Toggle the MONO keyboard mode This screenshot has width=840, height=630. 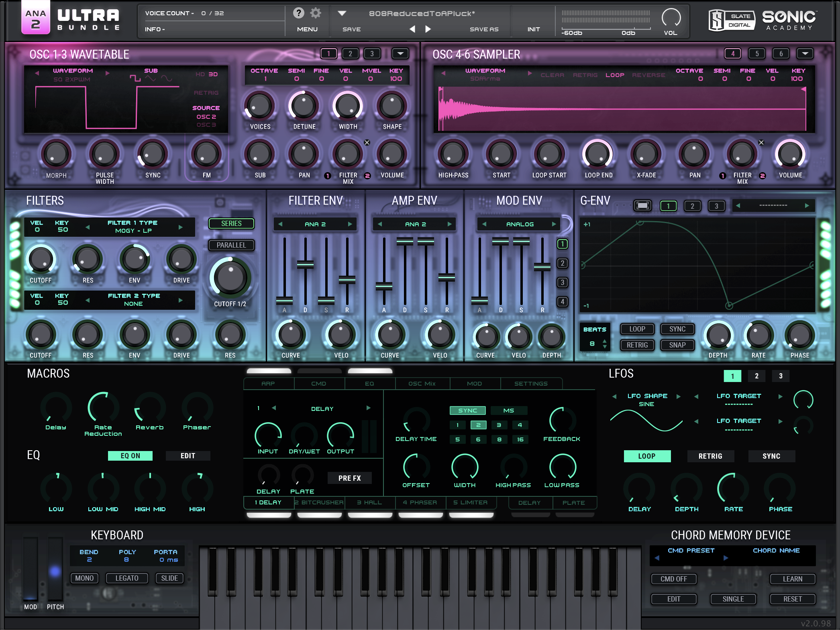pos(84,578)
